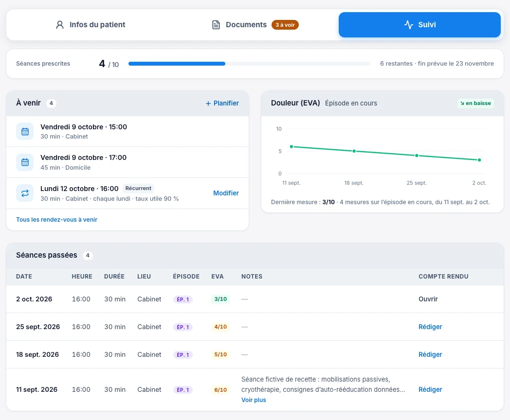Click Planifier to schedule a session
Viewport: 510px width, 420px height.
coord(222,103)
